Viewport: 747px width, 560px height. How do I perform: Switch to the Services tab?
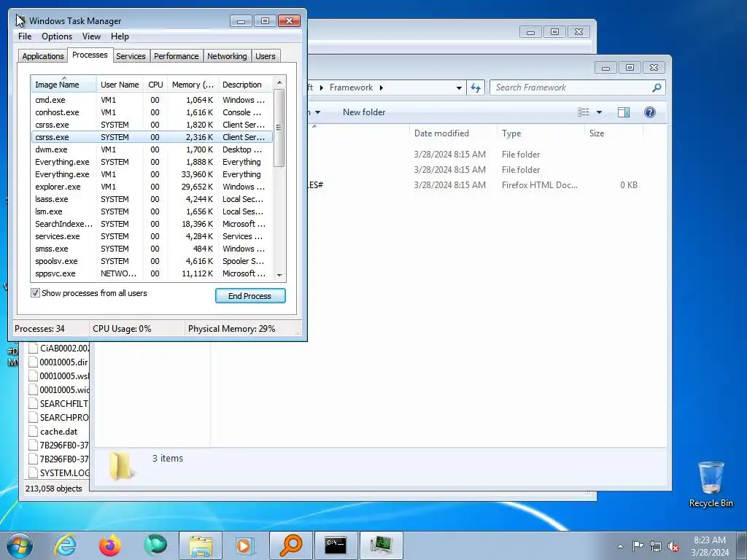pos(131,56)
